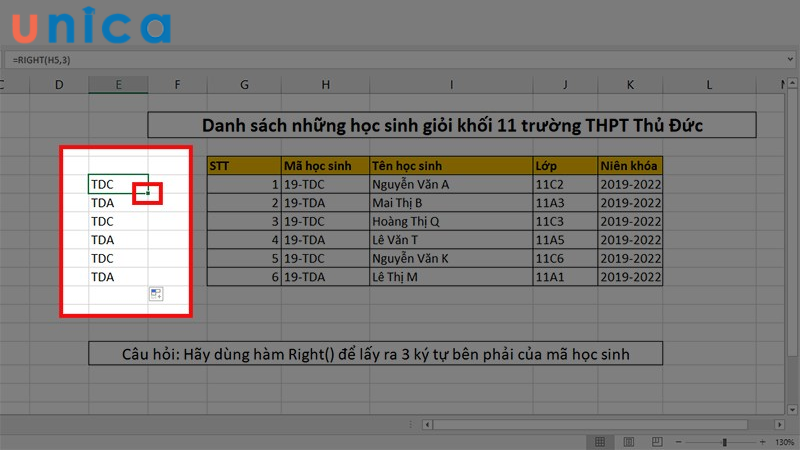Switch to Normal view in status bar
800x450 pixels.
pos(601,441)
